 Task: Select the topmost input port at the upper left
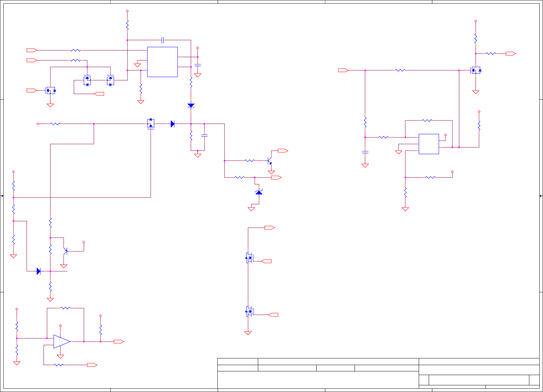32,50
